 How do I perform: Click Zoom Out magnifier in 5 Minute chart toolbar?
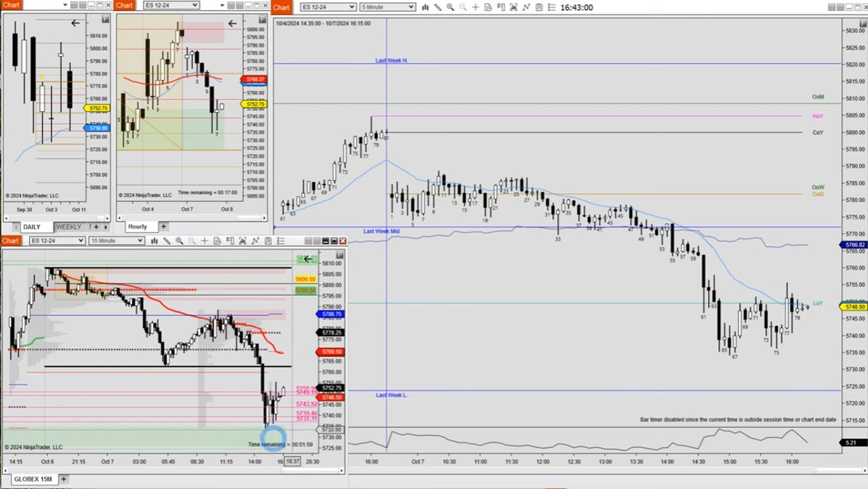[462, 7]
